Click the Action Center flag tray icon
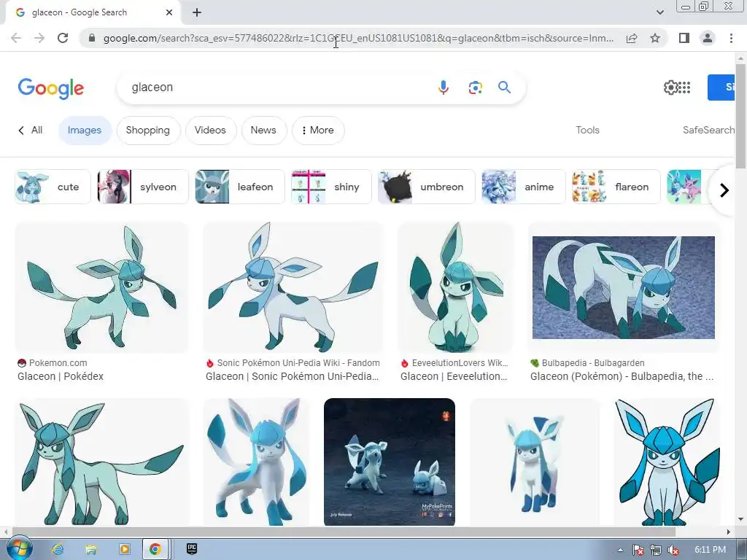747x560 pixels. click(638, 550)
